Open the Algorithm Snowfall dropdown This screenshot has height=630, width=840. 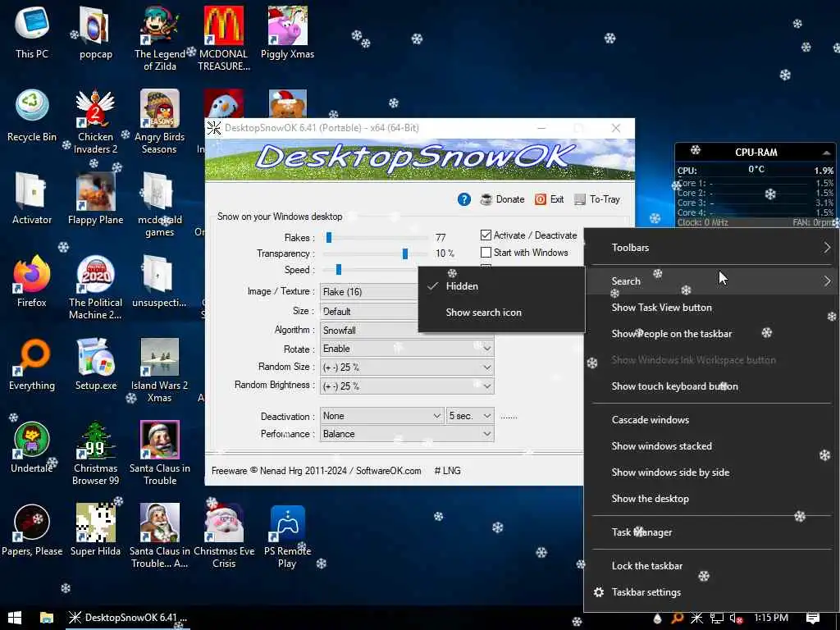point(369,330)
